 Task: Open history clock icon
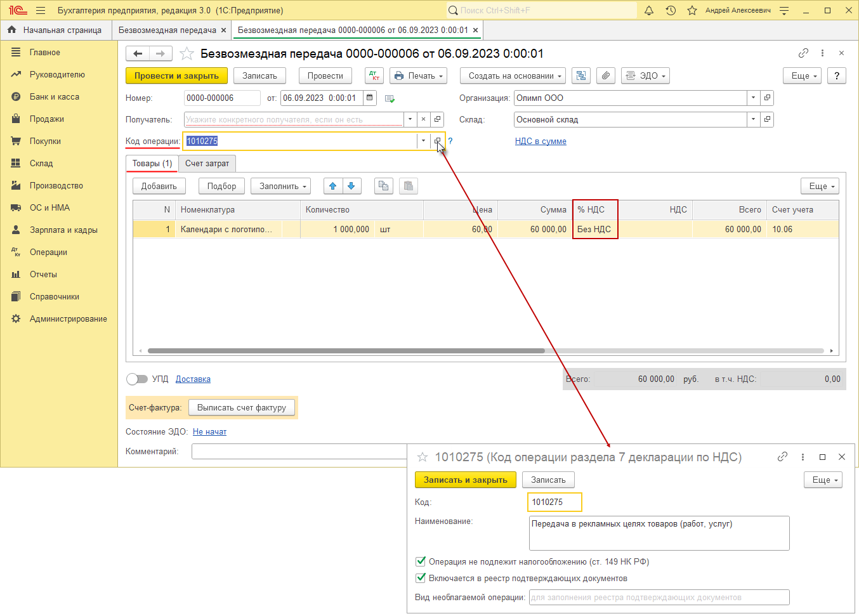pos(671,10)
